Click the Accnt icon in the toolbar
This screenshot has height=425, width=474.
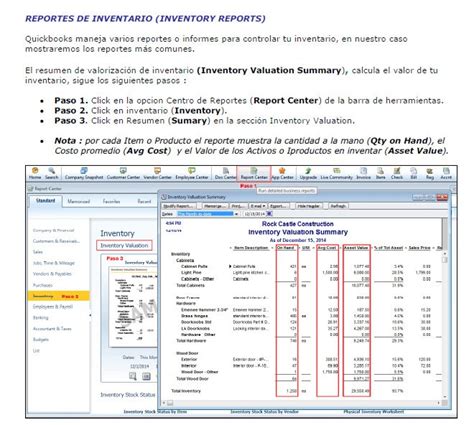pyautogui.click(x=446, y=173)
